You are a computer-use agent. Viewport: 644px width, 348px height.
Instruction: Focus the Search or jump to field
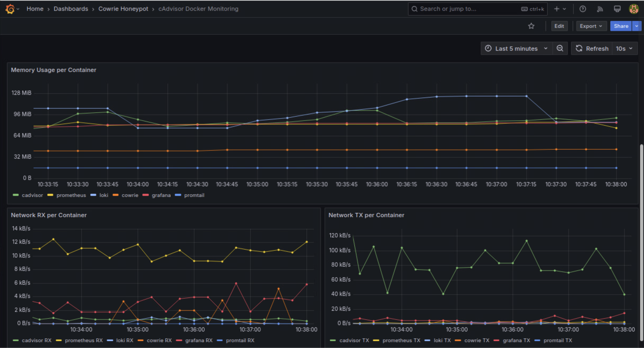point(477,9)
